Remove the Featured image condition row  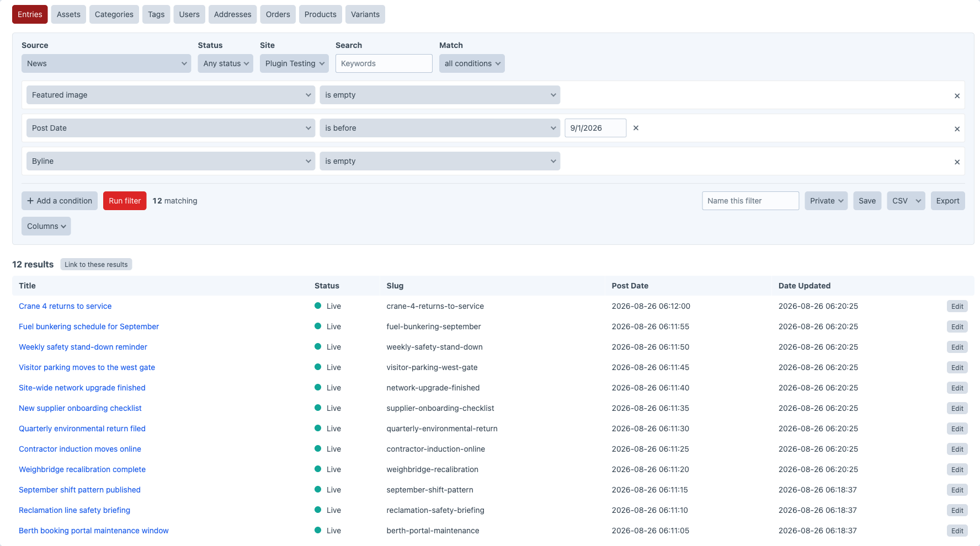pyautogui.click(x=957, y=96)
